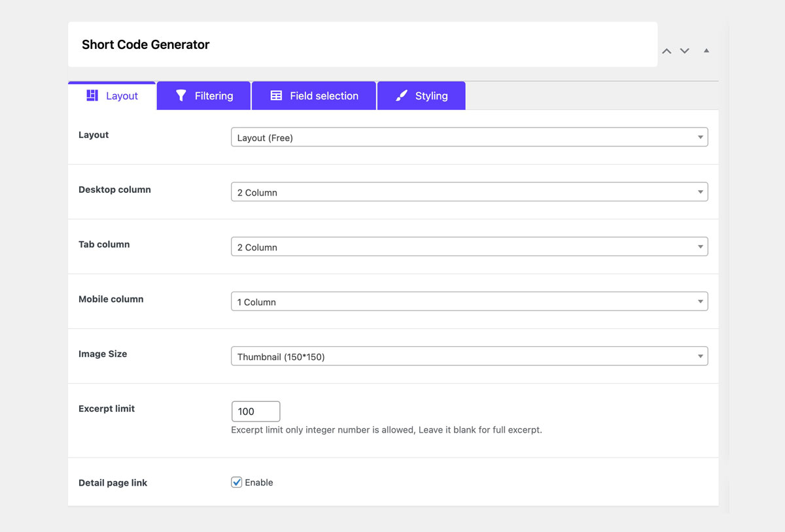Open the Image Size dropdown

tap(469, 356)
